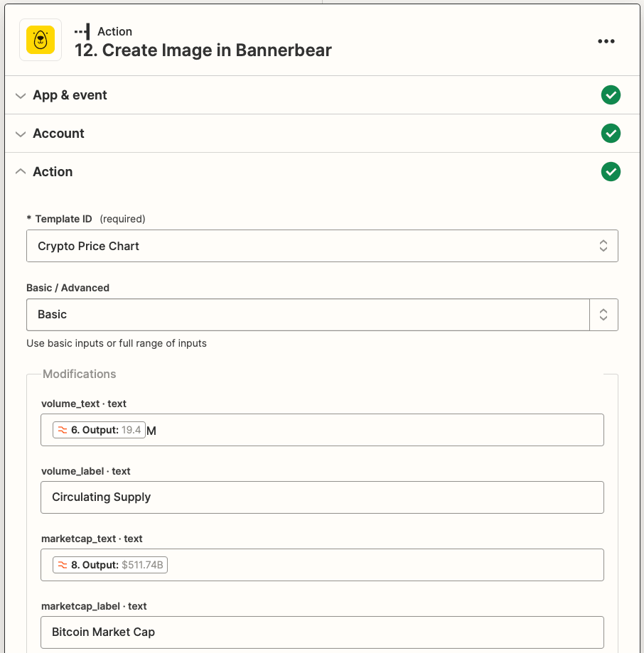Click the green checkmark beside App & event

coord(611,95)
